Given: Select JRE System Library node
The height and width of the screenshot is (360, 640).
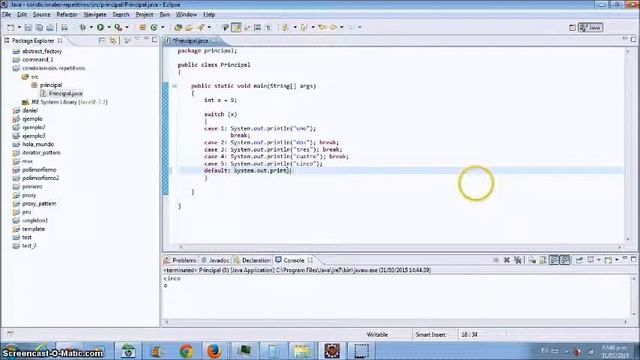Looking at the screenshot, I should point(64,102).
